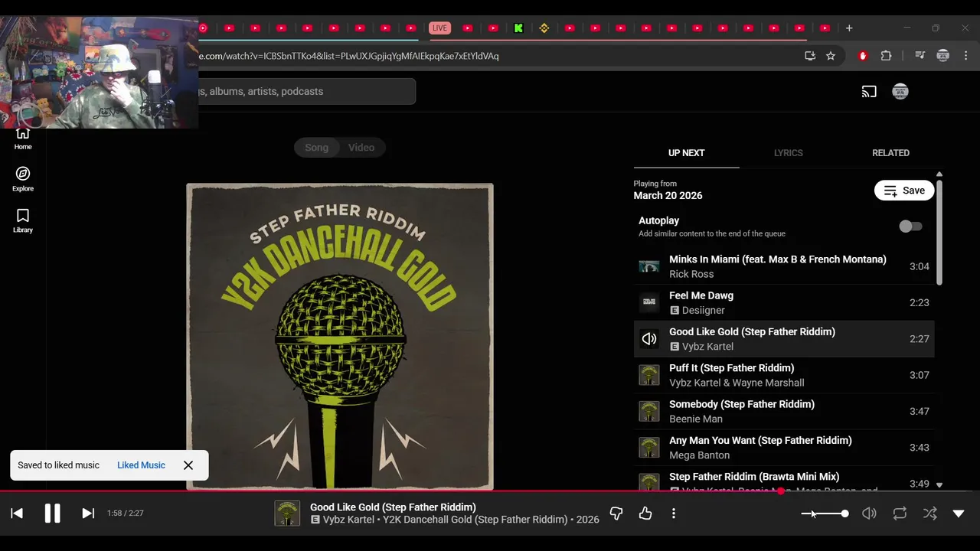Switch to the LIVE browser tab
The image size is (980, 551).
pos(439,28)
